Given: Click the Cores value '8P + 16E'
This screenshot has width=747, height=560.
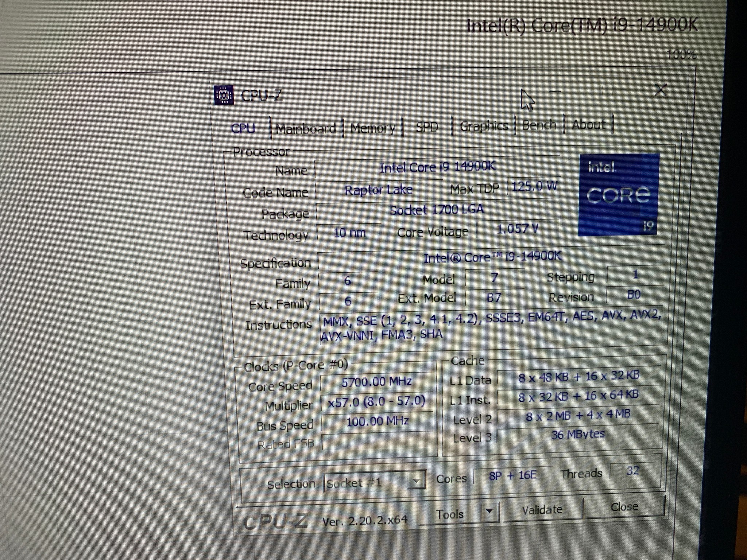Looking at the screenshot, I should 513,475.
